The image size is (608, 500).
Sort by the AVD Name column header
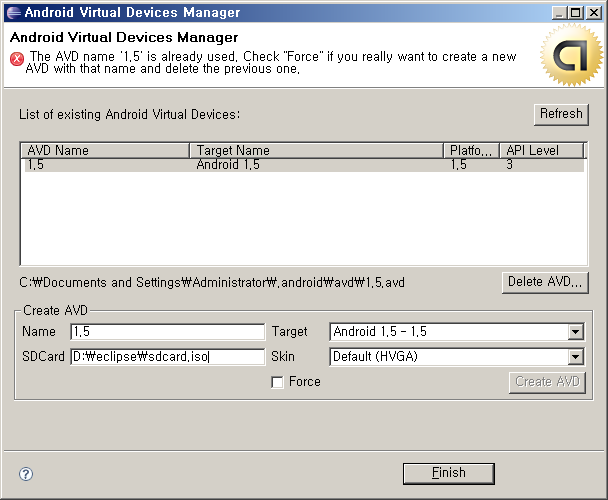pyautogui.click(x=105, y=150)
